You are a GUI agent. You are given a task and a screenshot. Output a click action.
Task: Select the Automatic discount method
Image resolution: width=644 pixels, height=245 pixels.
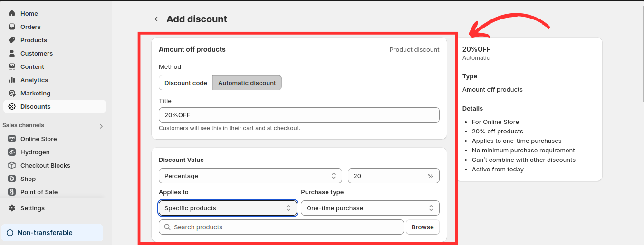[x=247, y=83]
